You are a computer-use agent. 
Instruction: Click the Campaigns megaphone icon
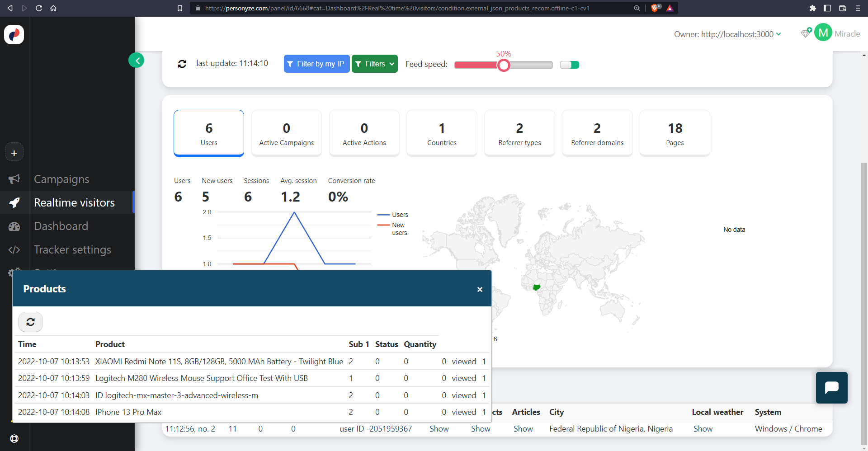coord(14,179)
